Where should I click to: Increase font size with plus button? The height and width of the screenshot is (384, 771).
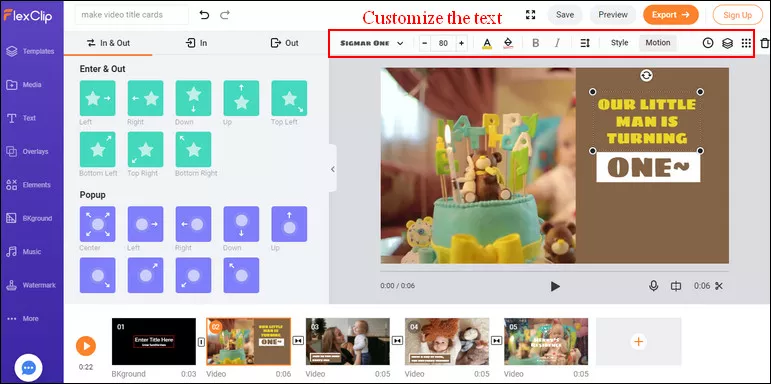coord(461,43)
